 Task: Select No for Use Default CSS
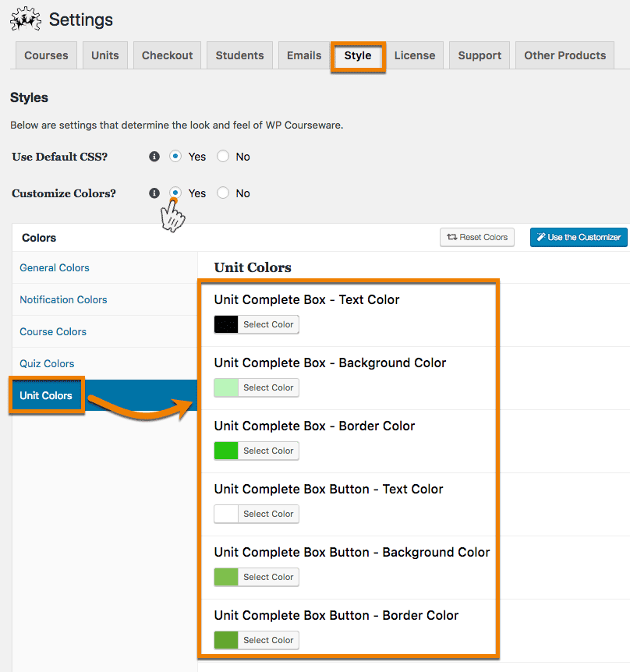point(223,157)
